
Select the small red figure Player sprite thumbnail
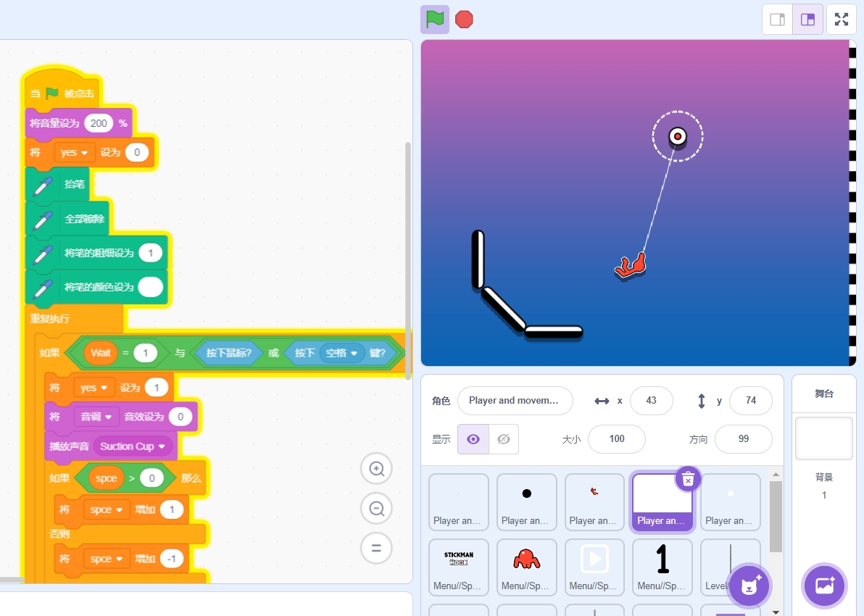click(594, 502)
